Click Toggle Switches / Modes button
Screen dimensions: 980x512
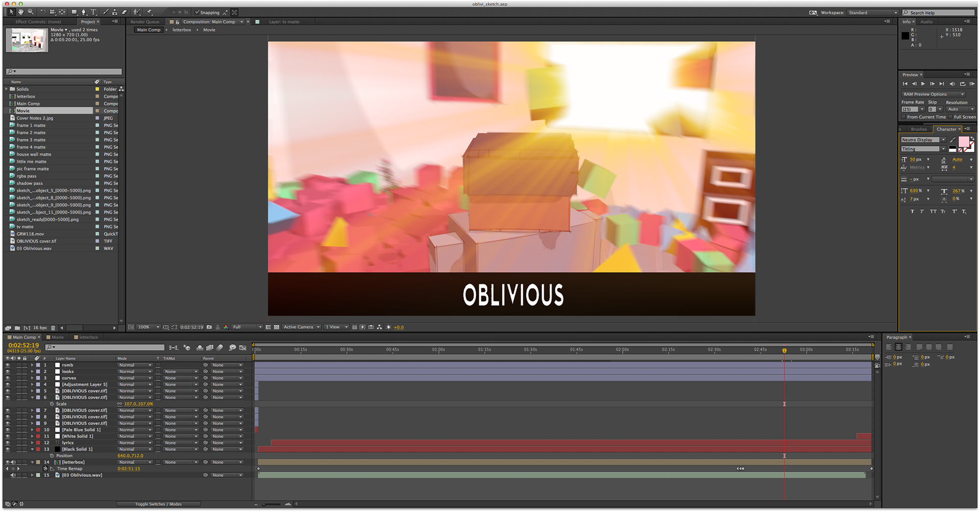pos(158,504)
